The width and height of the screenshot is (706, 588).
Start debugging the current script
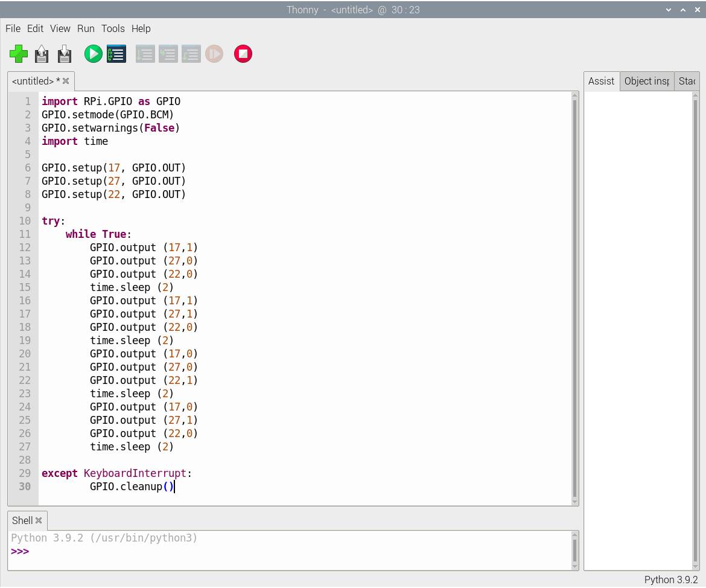[116, 54]
